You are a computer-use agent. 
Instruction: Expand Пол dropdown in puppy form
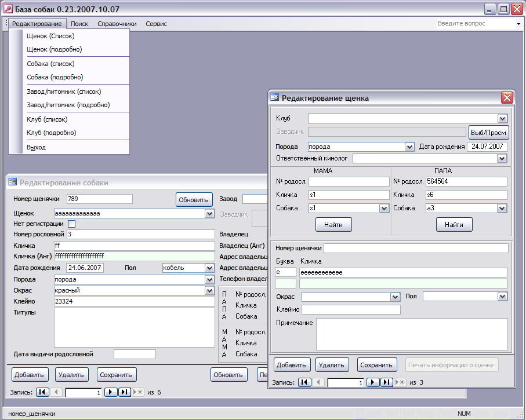tap(502, 296)
